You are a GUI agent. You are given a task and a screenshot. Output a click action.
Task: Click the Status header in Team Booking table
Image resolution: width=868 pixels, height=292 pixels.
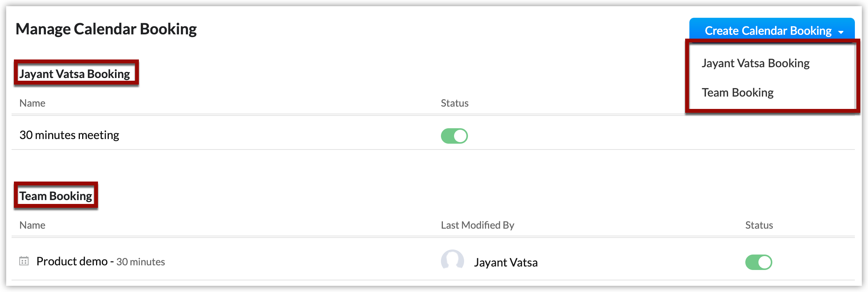click(x=759, y=225)
